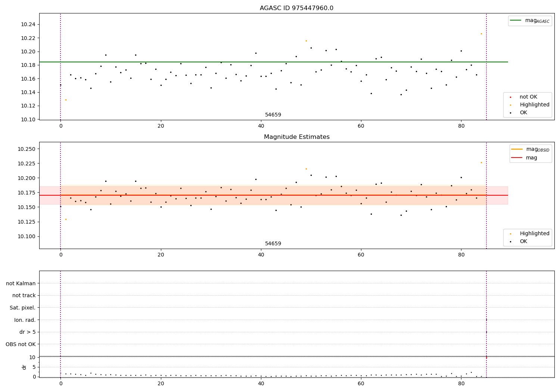Click the '54659' label in the top plot

(x=273, y=115)
